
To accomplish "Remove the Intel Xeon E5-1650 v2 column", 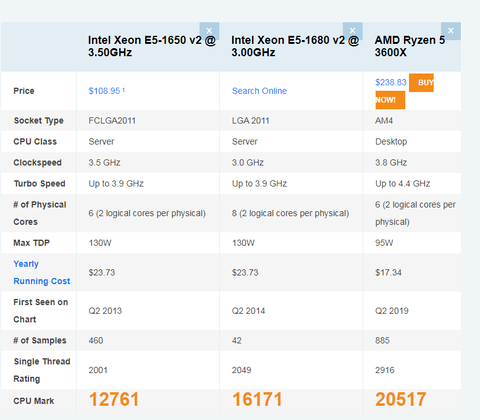I will click(209, 31).
